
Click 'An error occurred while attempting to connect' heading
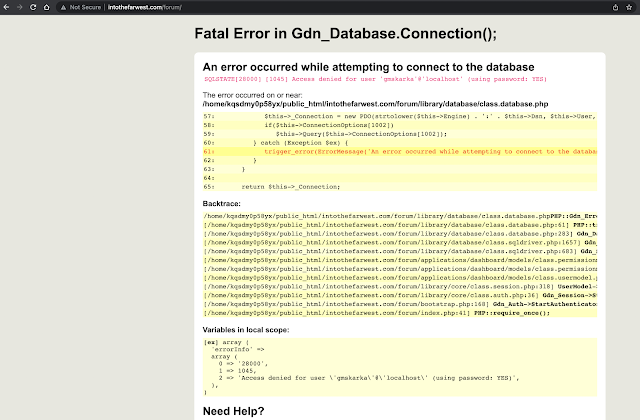point(368,67)
